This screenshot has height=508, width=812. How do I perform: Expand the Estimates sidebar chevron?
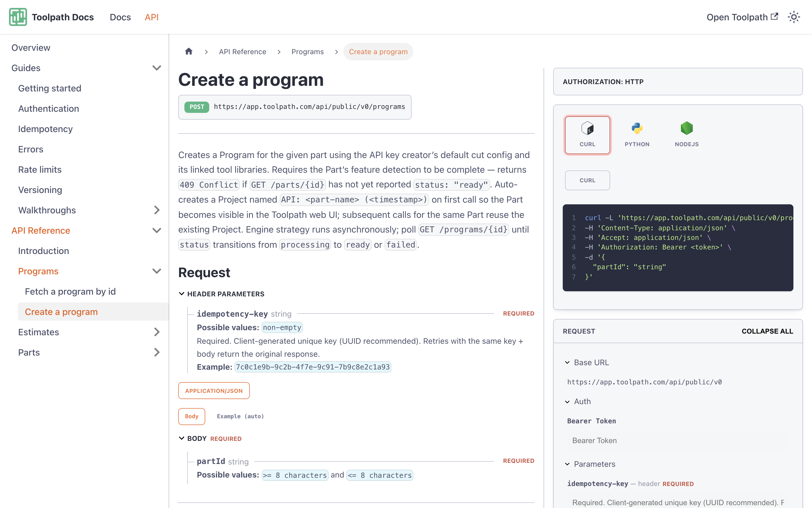[x=157, y=332]
